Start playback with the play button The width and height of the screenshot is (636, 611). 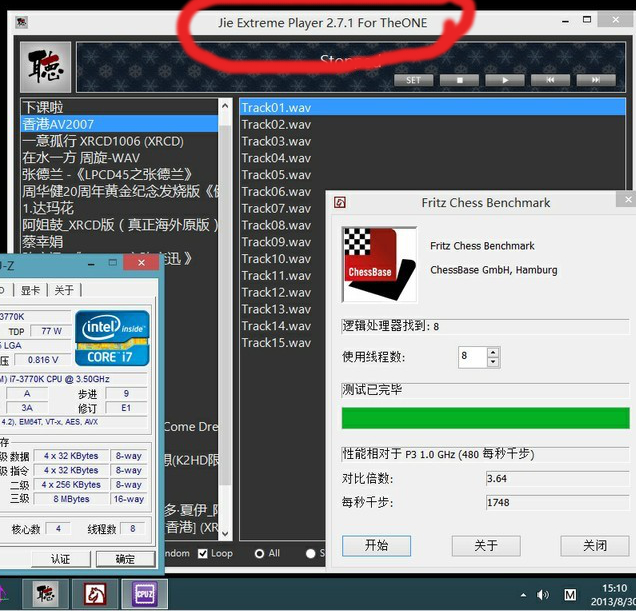[505, 80]
